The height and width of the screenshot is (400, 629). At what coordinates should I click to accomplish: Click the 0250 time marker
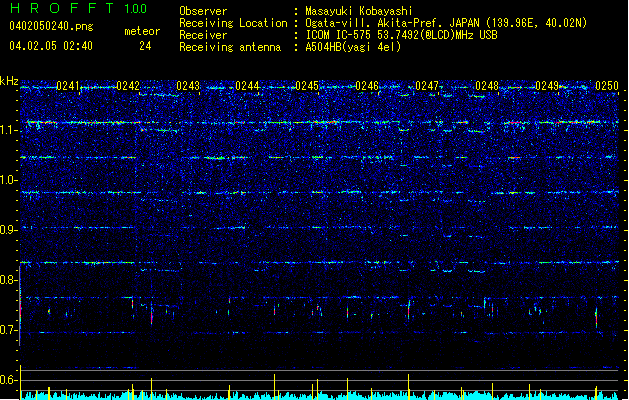click(x=607, y=86)
